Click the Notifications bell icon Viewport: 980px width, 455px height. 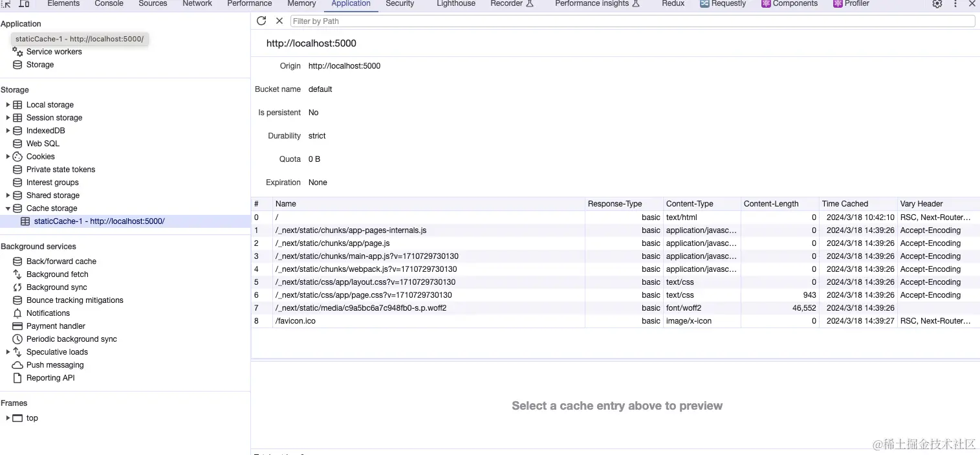pos(17,313)
